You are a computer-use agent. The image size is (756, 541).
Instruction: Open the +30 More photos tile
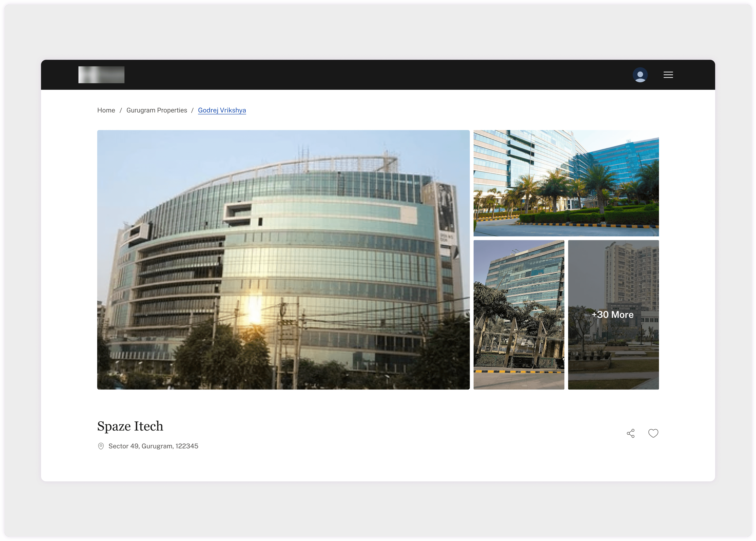[613, 315]
